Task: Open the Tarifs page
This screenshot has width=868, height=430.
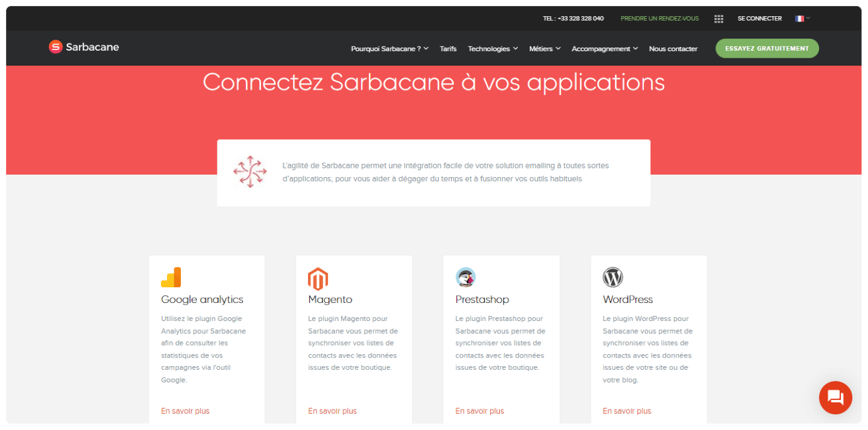Action: pyautogui.click(x=448, y=49)
